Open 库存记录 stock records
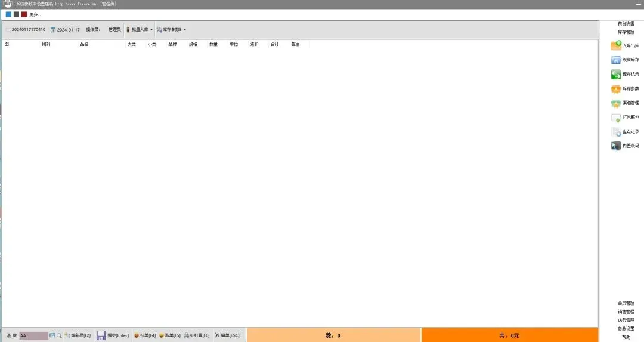Screen dimensions: 644x342 [x=625, y=75]
